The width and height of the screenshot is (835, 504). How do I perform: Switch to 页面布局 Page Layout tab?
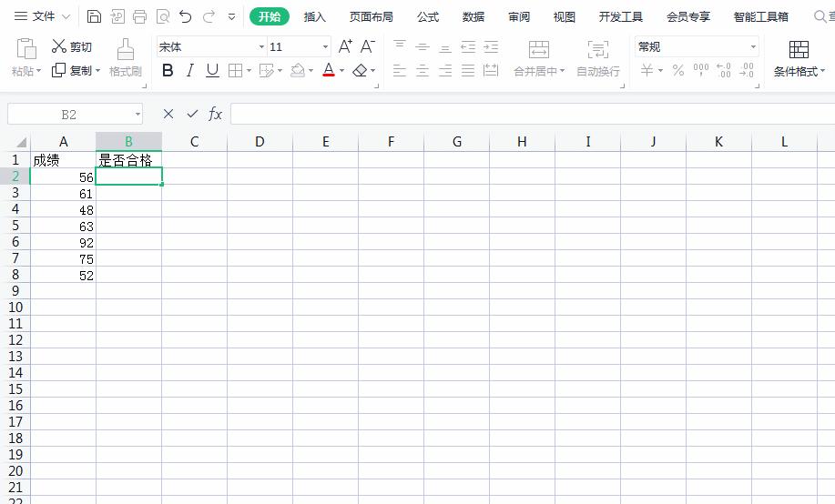pos(372,17)
